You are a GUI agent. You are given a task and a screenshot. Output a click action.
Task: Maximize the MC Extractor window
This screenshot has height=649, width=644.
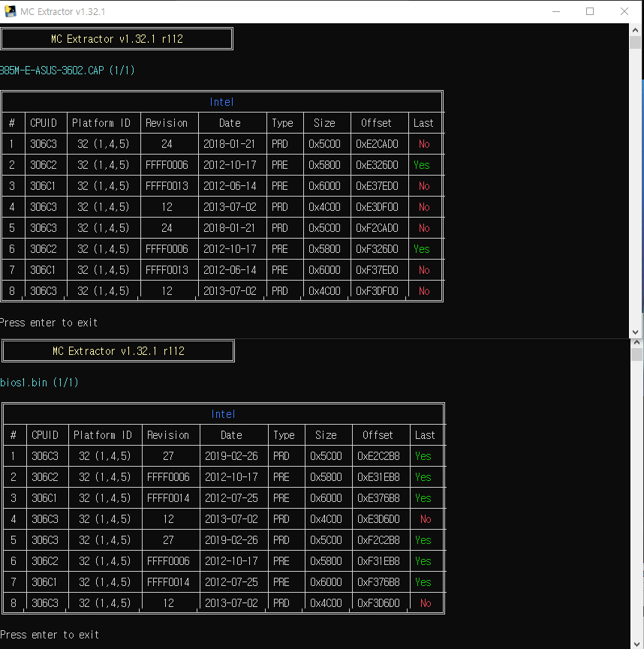(590, 11)
